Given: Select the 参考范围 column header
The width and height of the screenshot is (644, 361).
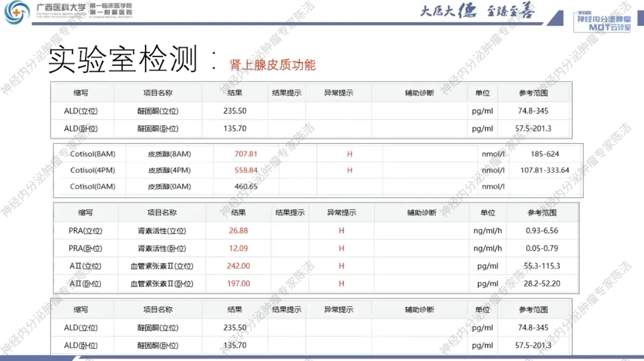Looking at the screenshot, I should 534,92.
